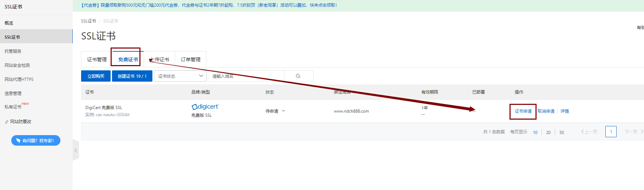Click the search magnifier icon
Screen dimensions: 644x190
point(298,76)
